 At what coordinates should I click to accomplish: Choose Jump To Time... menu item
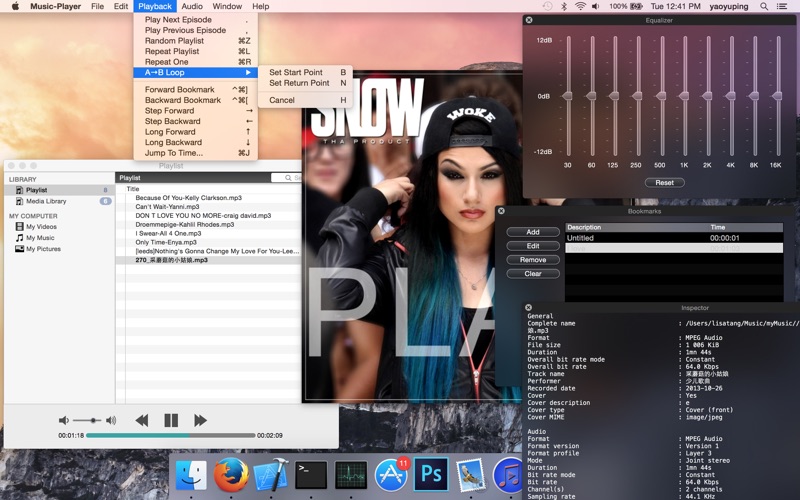[x=195, y=153]
